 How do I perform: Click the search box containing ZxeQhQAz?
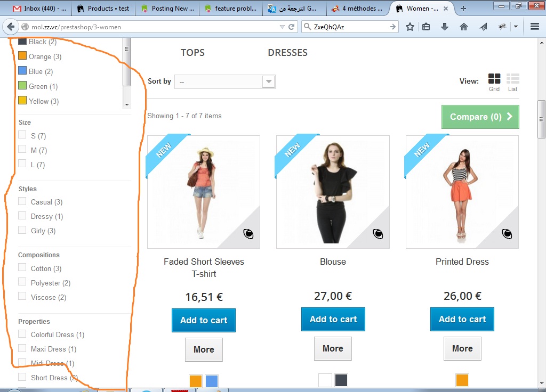[350, 27]
